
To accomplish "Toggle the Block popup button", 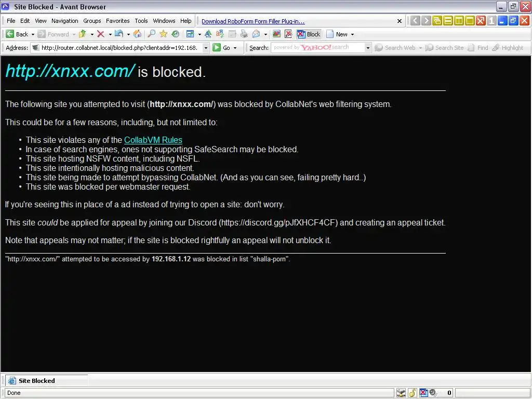I will [309, 34].
